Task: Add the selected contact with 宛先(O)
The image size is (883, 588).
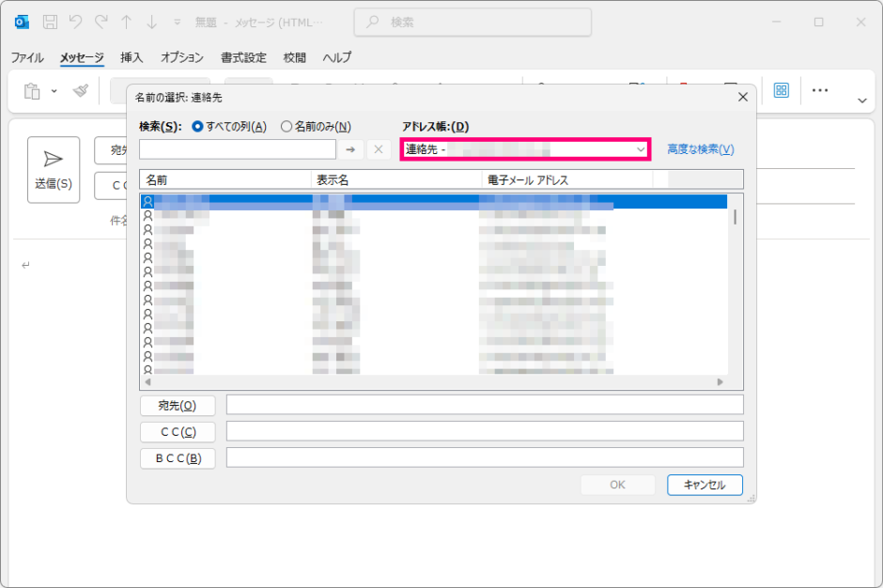Action: [178, 405]
